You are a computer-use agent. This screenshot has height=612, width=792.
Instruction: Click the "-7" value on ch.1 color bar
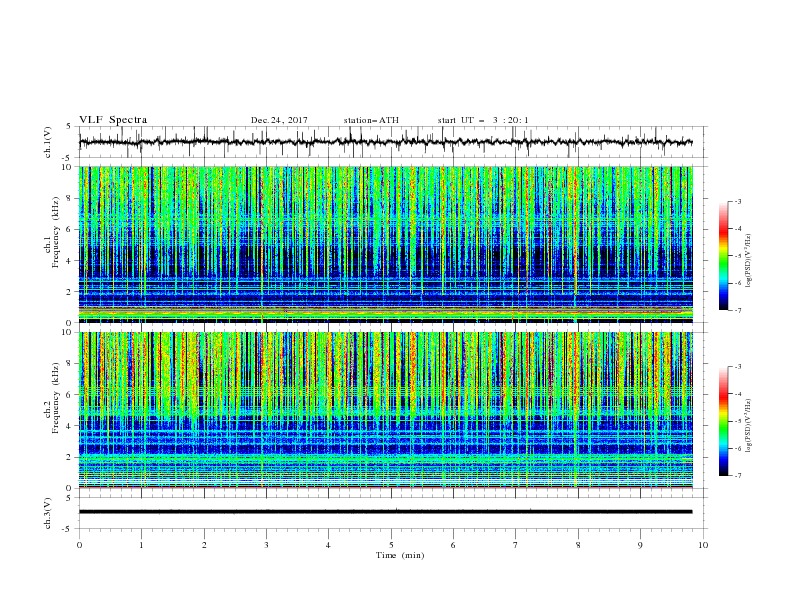pyautogui.click(x=738, y=311)
